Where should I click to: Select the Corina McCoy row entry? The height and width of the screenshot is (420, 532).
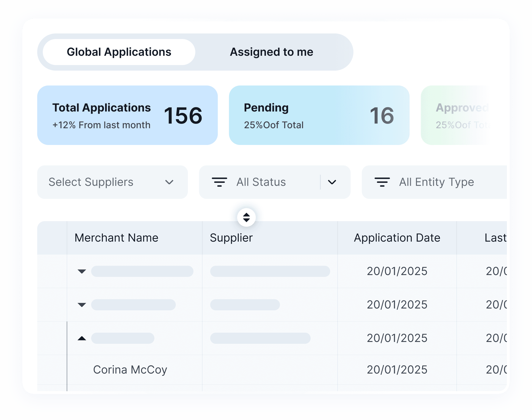point(130,370)
